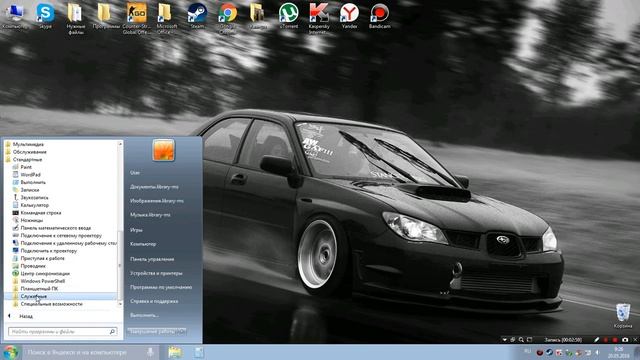Expand the Специальные возможности folder
The image size is (640, 360).
coord(51,304)
